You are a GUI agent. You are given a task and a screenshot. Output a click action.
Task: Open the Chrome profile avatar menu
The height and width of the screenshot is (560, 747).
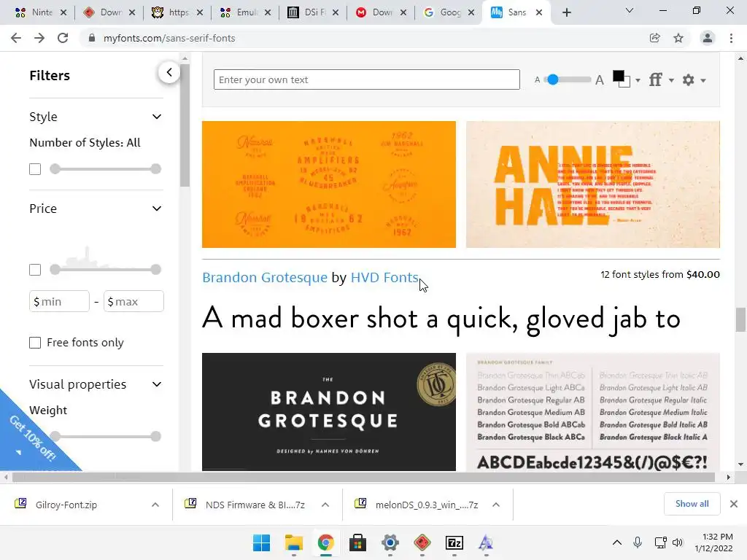[708, 38]
